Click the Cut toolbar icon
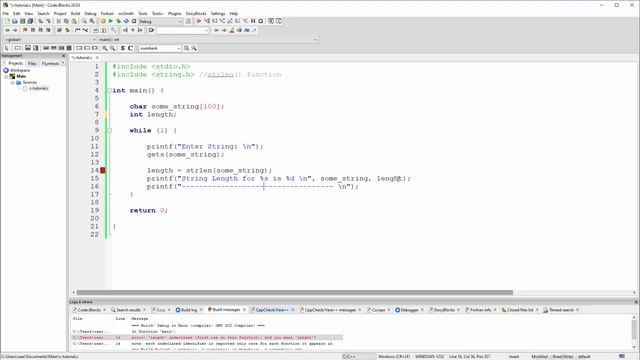Image resolution: width=640 pixels, height=360 pixels. pos(58,21)
